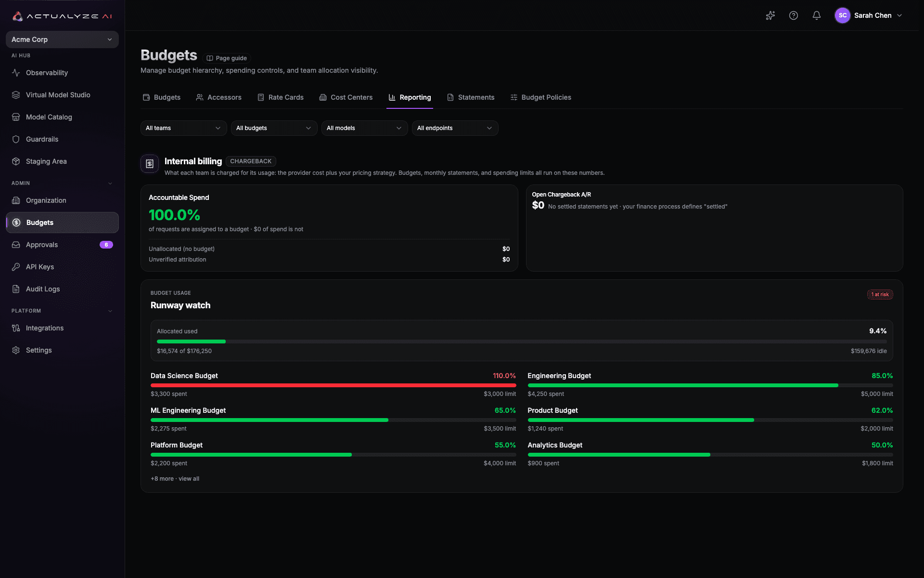The image size is (924, 578).
Task: Open Virtual Model Studio in sidebar
Action: 62,95
